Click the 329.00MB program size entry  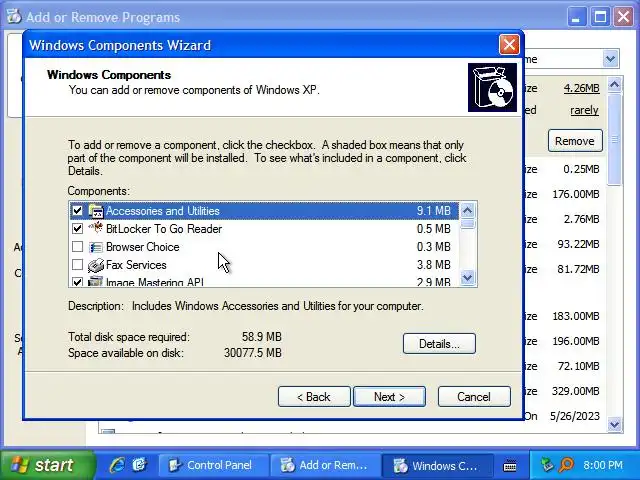(576, 391)
